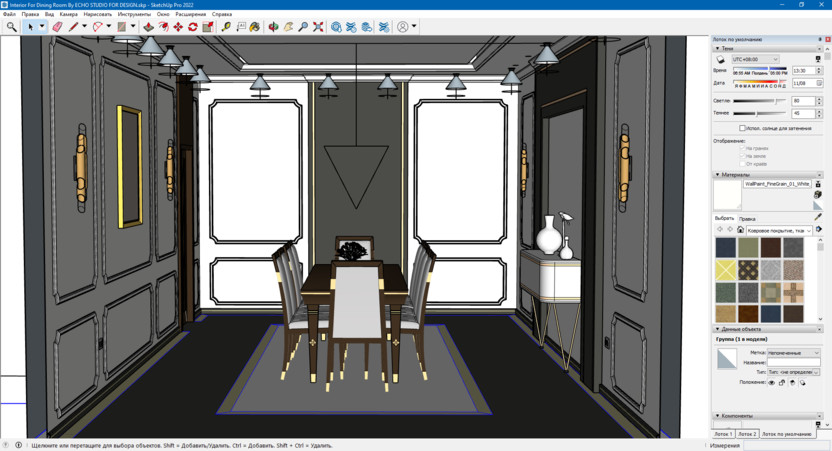Pick the Tape Measure tool
832x451 pixels.
click(x=226, y=27)
